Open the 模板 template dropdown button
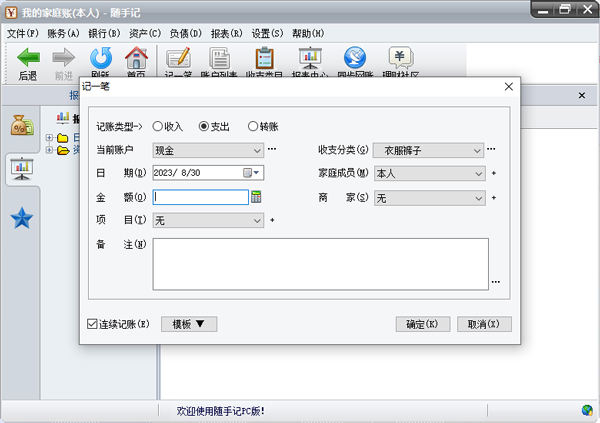600x423 pixels. pyautogui.click(x=189, y=324)
